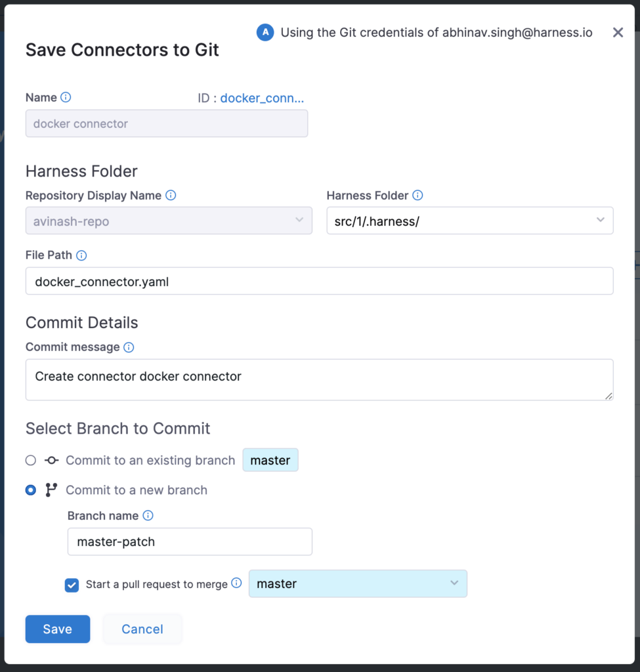Image resolution: width=640 pixels, height=672 pixels.
Task: Uncheck Start a pull request to merge
Action: pos(72,585)
